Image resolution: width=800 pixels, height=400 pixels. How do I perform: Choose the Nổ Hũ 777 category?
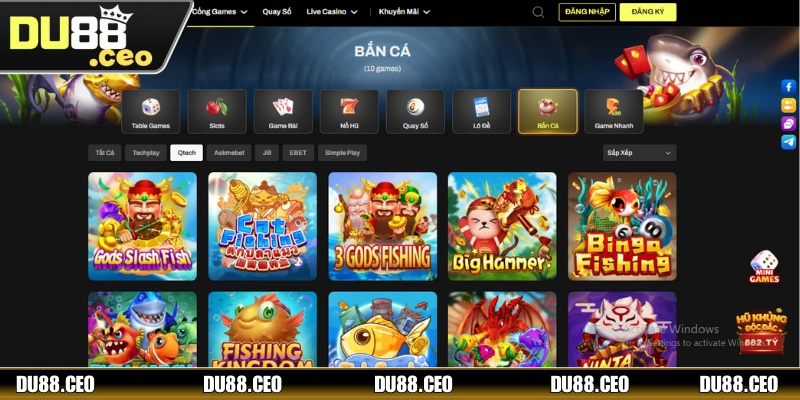pos(349,112)
